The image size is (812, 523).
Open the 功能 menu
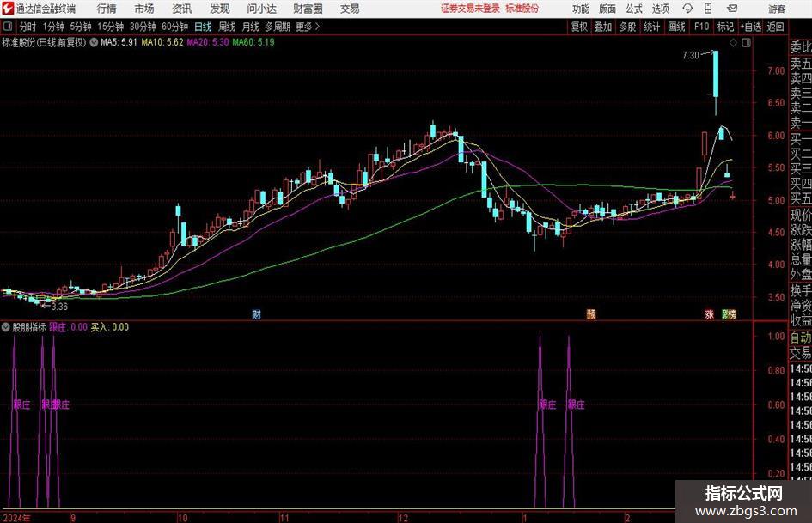pos(581,9)
